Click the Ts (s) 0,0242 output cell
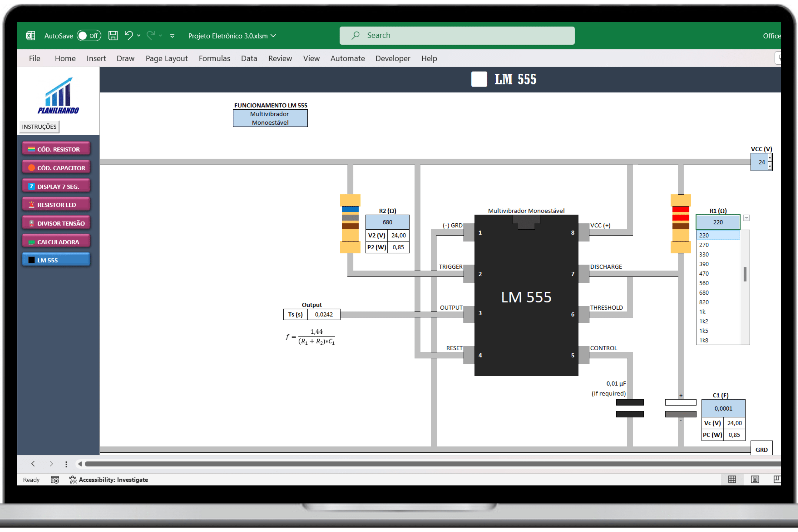Viewport: 798px width, 532px height. [x=324, y=315]
